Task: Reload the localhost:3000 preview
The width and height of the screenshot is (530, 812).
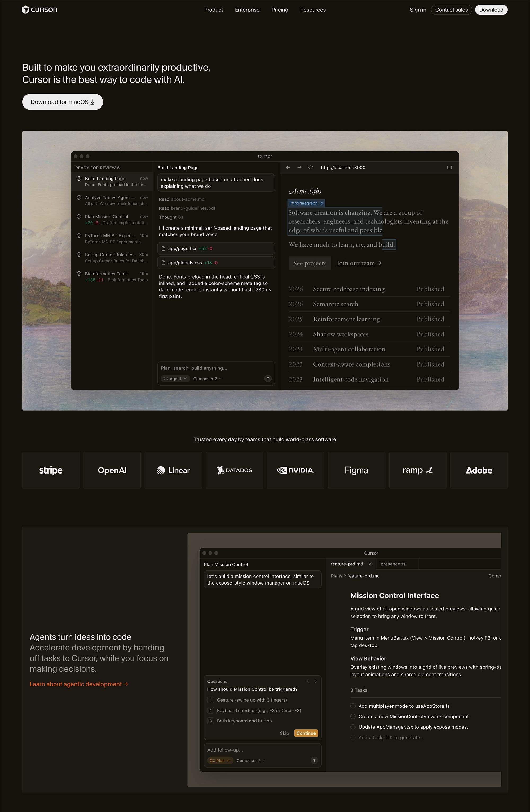Action: [311, 168]
